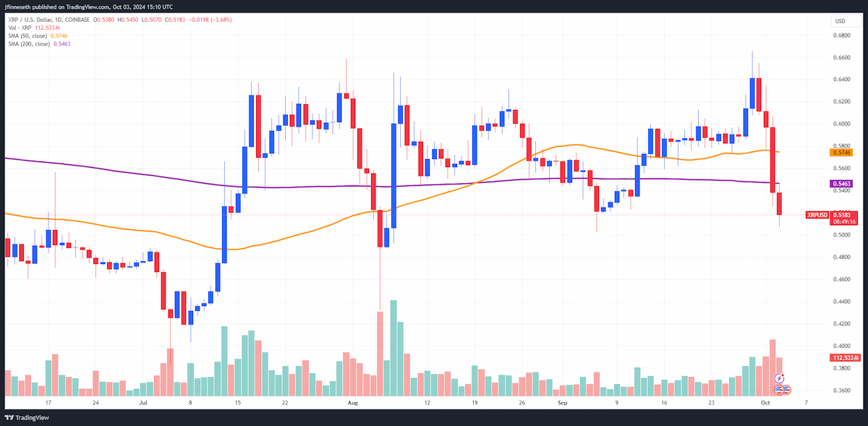Select the XRP / U.S. Dollar symbol title

(28, 20)
